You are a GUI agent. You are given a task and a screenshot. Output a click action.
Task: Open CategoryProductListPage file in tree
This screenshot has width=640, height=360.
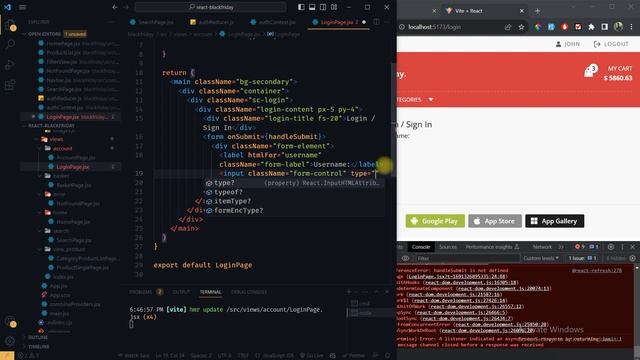(87, 258)
